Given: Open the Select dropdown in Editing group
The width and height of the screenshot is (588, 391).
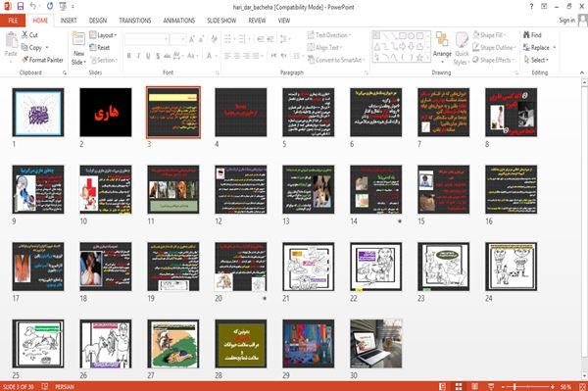Looking at the screenshot, I should click(x=536, y=60).
